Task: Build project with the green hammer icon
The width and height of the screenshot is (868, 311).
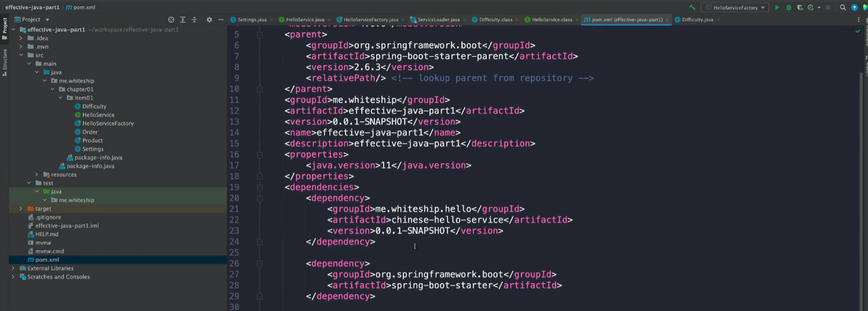Action: (x=692, y=7)
